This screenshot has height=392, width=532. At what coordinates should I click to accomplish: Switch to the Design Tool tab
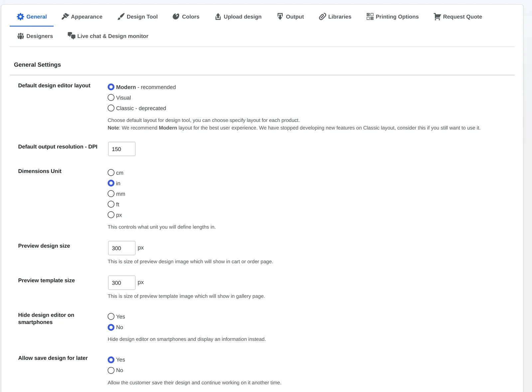coord(138,17)
